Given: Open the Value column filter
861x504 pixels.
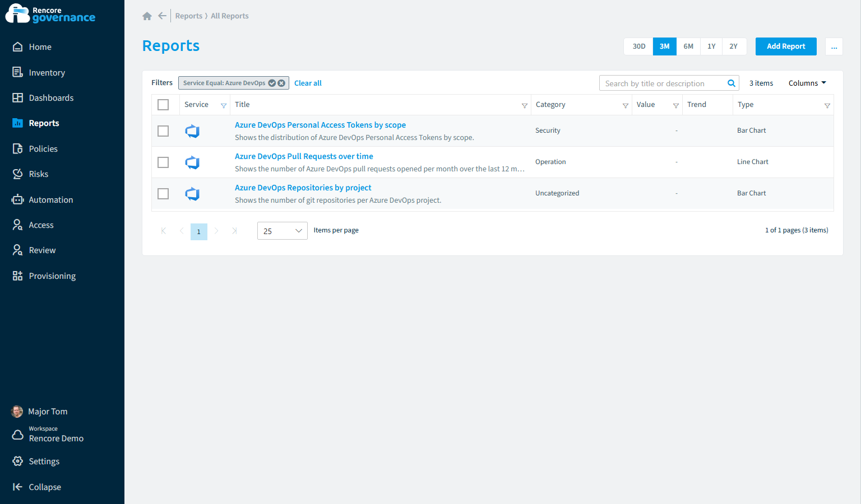Looking at the screenshot, I should click(676, 106).
